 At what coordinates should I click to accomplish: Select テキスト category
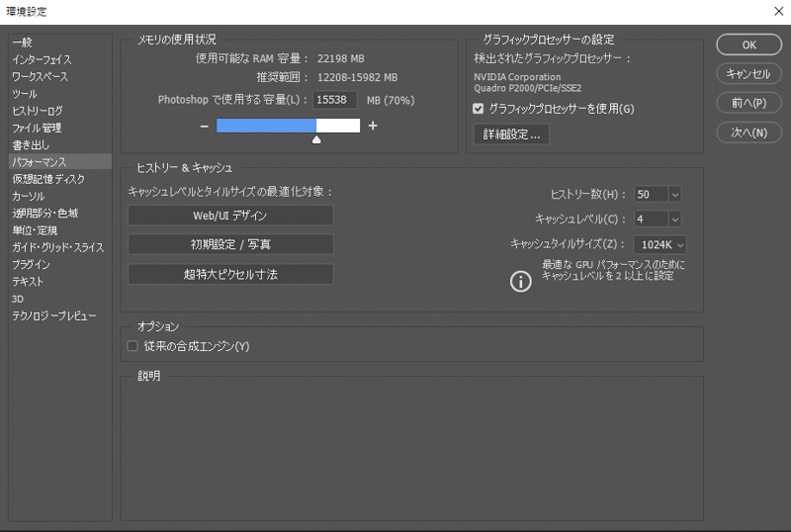(60, 282)
